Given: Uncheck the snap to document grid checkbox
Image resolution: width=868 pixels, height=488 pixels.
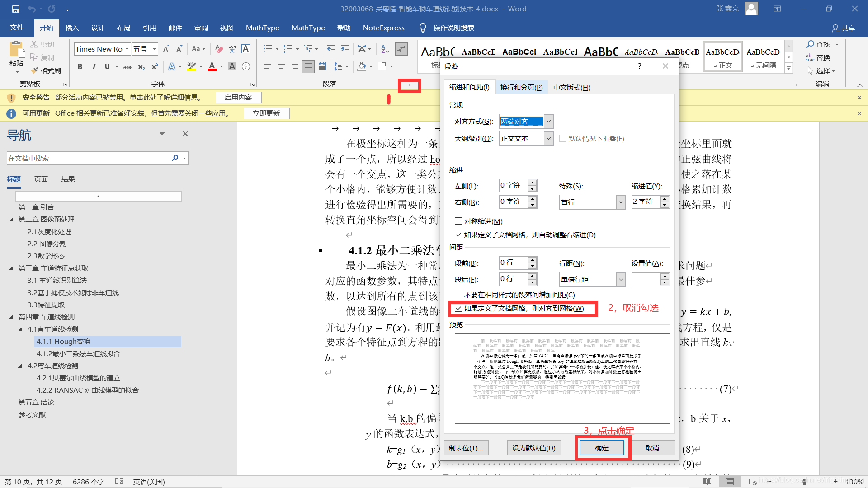Looking at the screenshot, I should (x=458, y=309).
